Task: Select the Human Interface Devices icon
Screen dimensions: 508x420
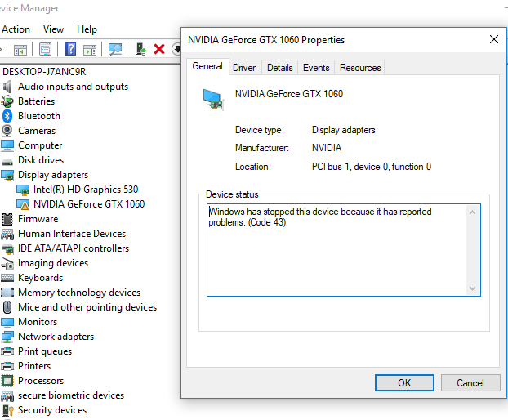Action: (x=7, y=234)
